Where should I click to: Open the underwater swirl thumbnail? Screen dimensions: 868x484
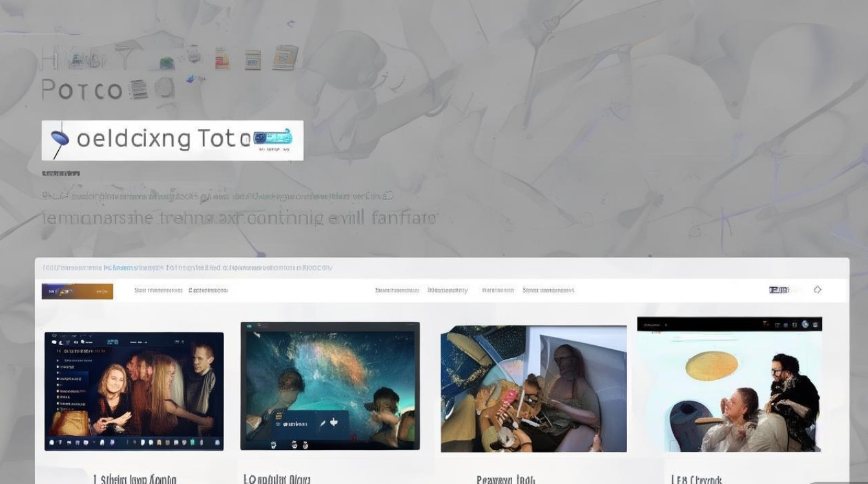[330, 386]
